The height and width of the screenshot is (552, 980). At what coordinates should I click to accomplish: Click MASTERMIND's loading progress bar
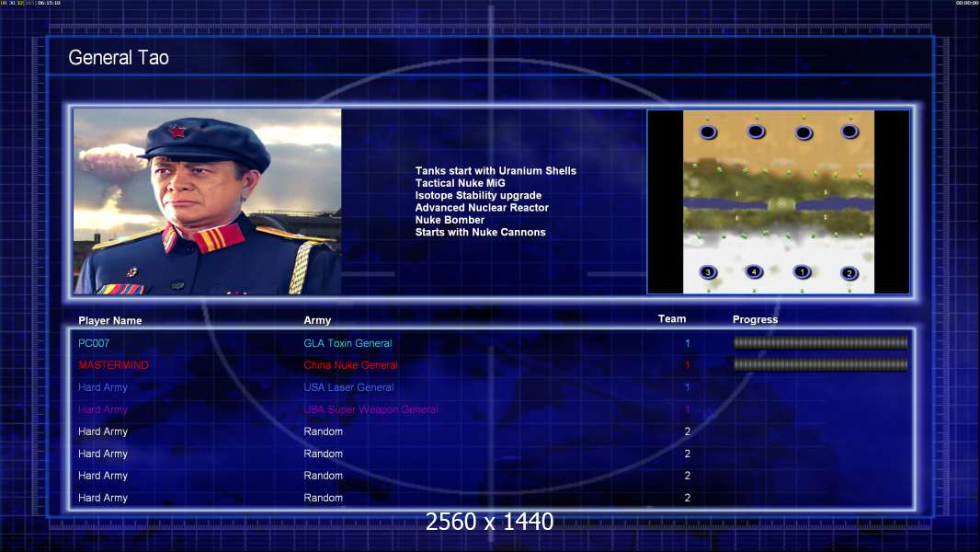click(x=820, y=364)
